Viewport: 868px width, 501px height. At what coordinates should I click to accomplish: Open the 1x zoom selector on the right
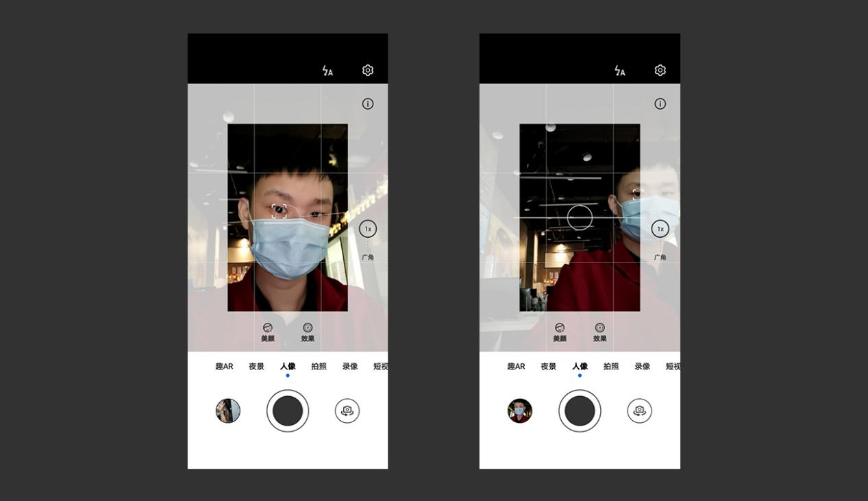click(659, 228)
